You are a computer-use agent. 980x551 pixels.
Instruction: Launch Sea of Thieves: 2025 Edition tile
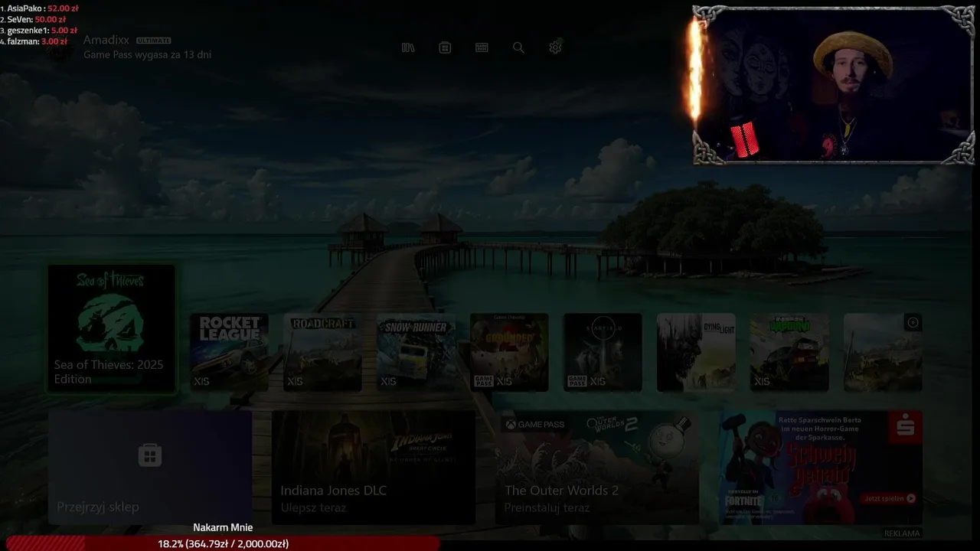(112, 329)
